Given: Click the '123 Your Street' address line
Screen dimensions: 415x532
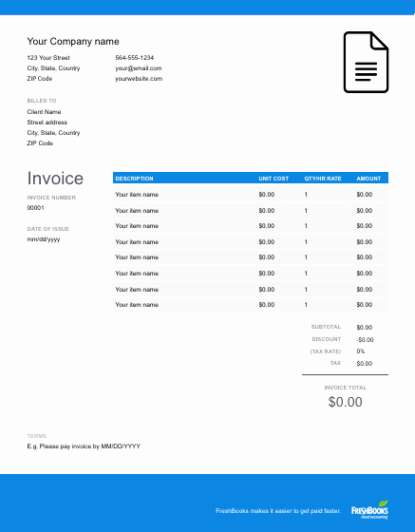Looking at the screenshot, I should click(x=48, y=58).
